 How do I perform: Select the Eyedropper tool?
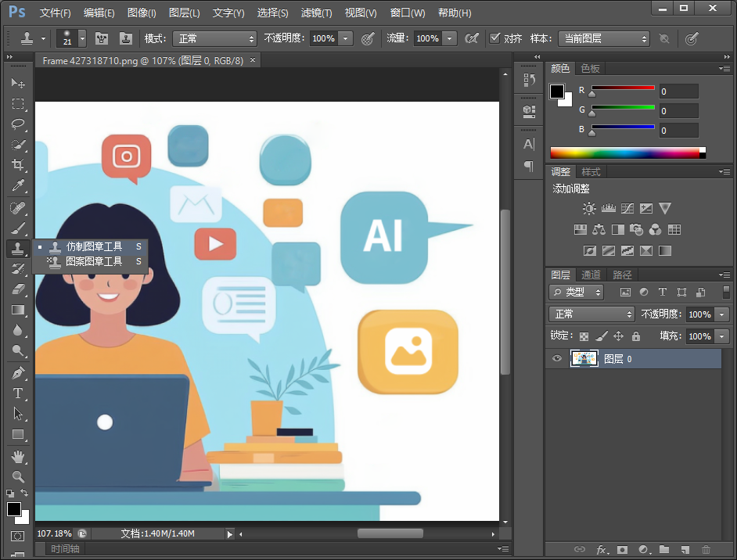point(17,185)
